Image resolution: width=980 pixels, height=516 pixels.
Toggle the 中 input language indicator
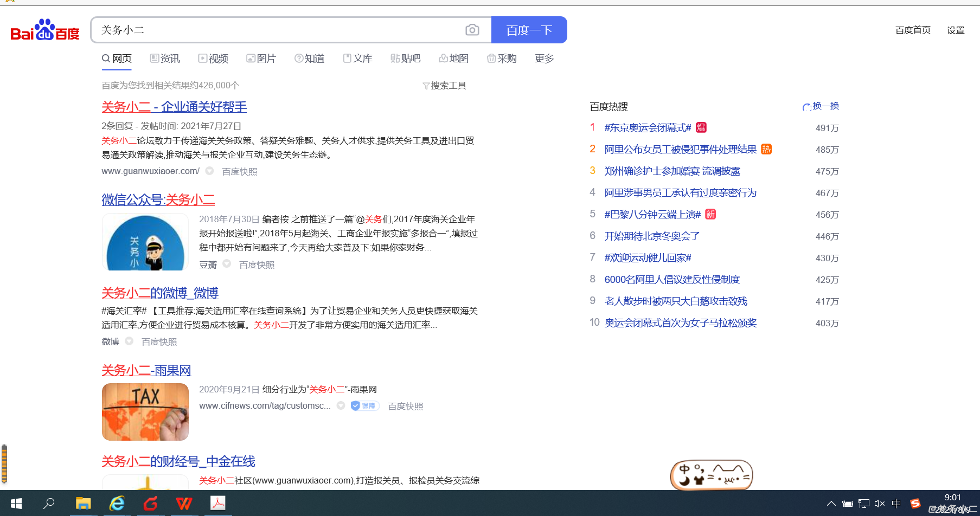896,504
